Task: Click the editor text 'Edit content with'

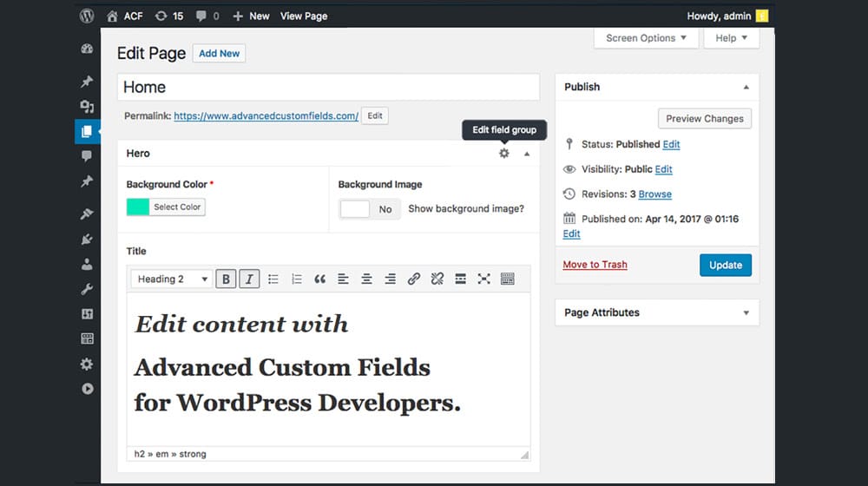Action: click(242, 325)
